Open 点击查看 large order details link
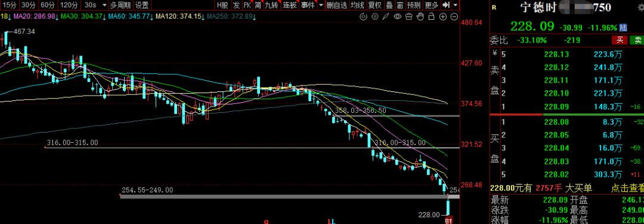 click(x=627, y=188)
